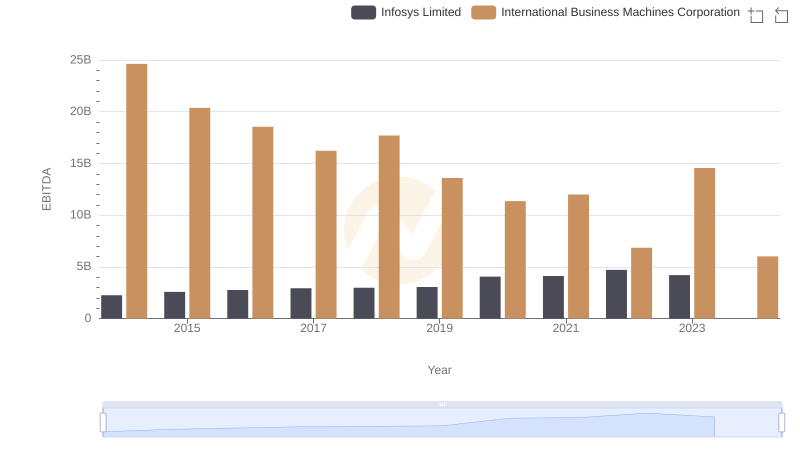Select the Infosys bar for 2014
Image resolution: width=800 pixels, height=461 pixels.
coord(112,307)
